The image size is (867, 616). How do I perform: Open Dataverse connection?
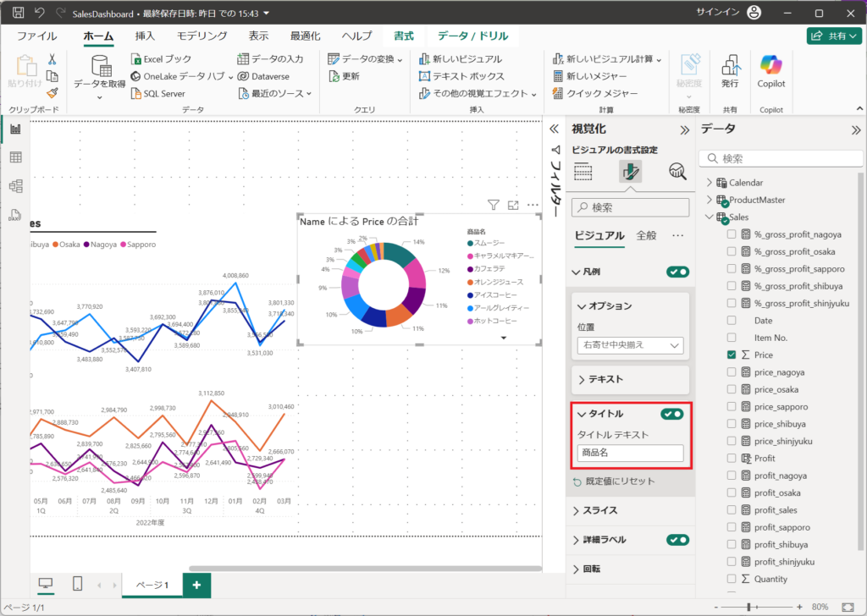point(263,76)
